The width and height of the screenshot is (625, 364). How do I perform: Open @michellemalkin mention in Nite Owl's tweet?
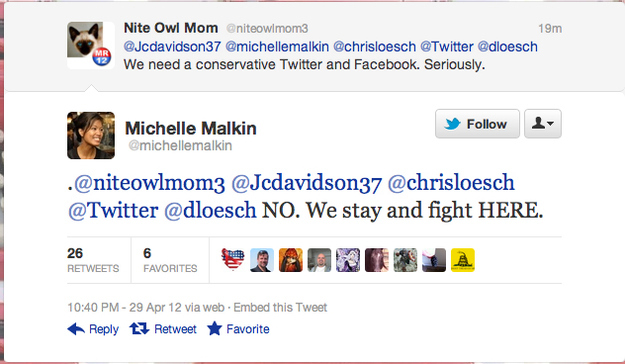(277, 47)
